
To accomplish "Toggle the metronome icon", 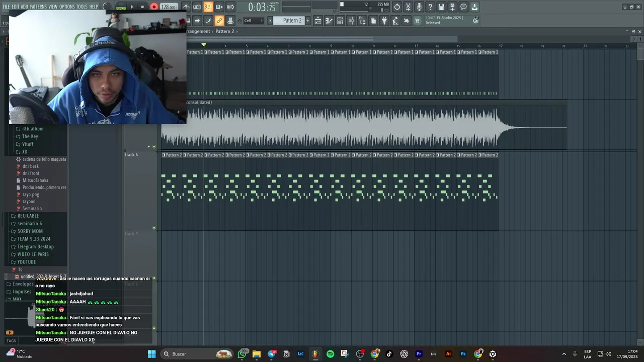I will click(x=186, y=7).
